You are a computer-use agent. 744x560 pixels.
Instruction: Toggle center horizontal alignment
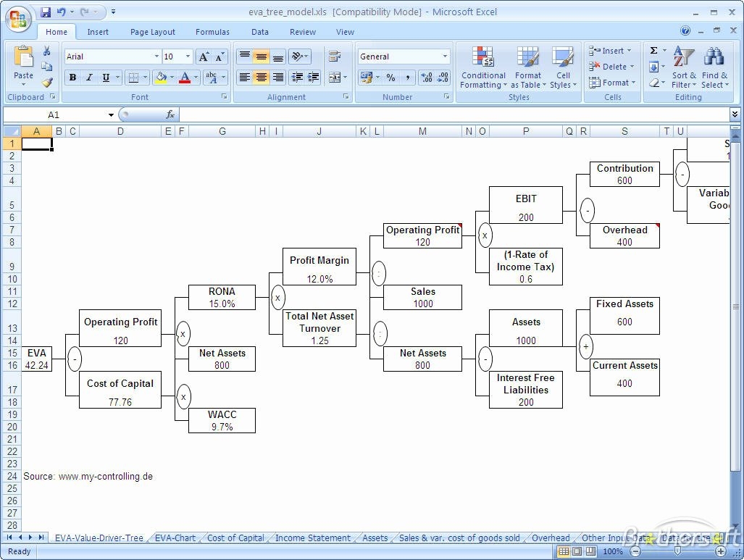click(x=262, y=78)
